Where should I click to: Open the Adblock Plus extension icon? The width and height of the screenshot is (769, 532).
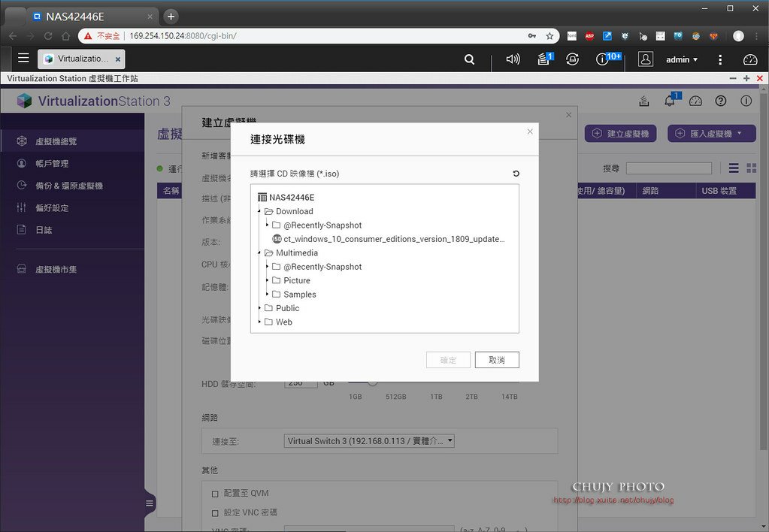589,36
